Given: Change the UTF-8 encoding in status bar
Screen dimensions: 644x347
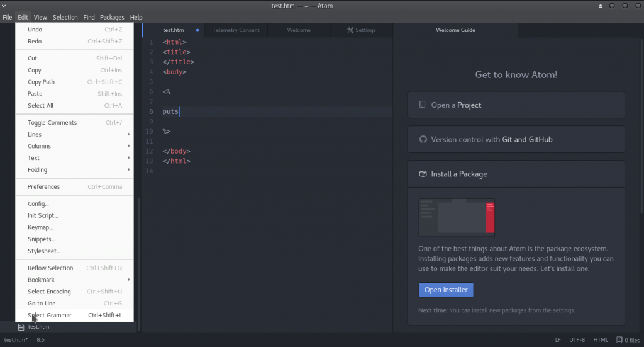Looking at the screenshot, I should click(577, 340).
